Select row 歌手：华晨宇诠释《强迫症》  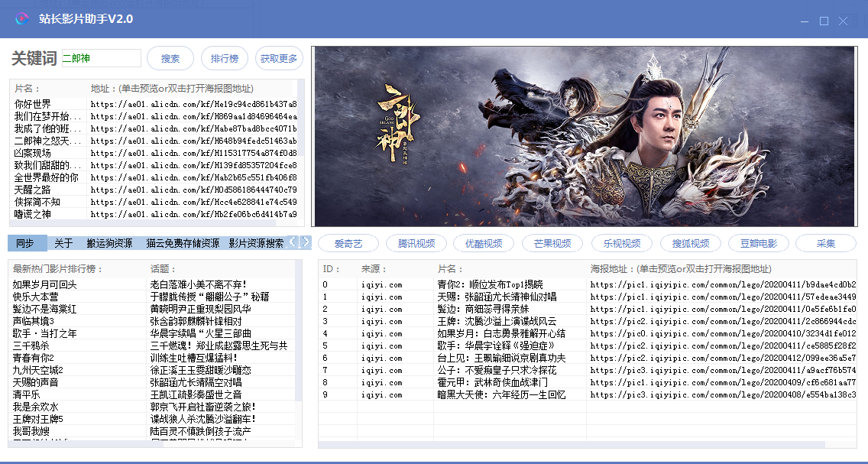coord(588,346)
